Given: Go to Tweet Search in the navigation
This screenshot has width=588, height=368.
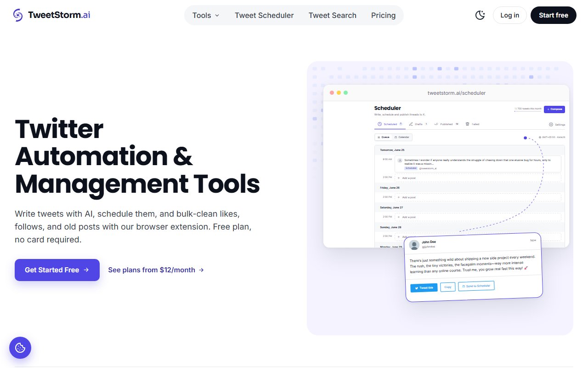Looking at the screenshot, I should point(333,15).
